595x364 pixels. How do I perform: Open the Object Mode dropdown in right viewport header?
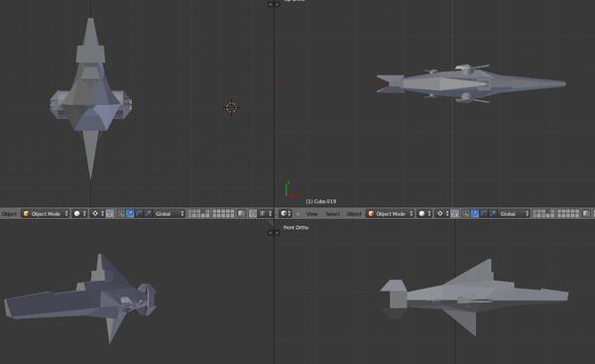390,214
